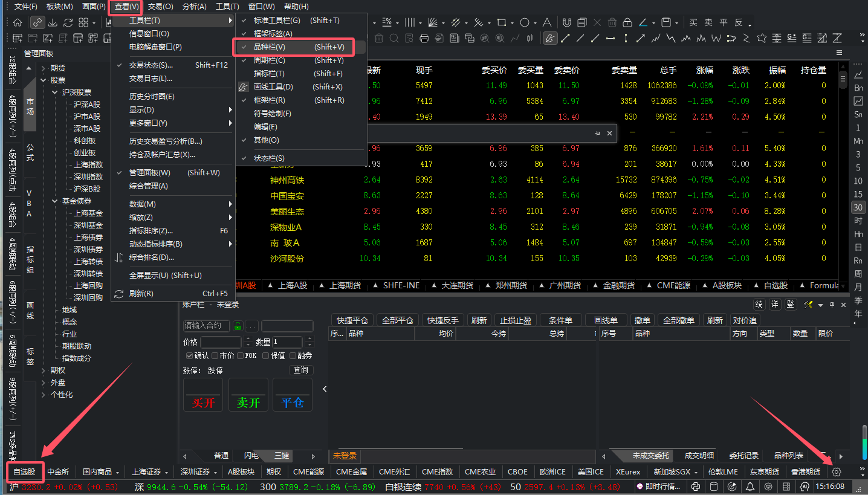Viewport: 868px width, 495px height.
Task: Click the magnet snap icon in the drawing toolbar
Action: (566, 22)
